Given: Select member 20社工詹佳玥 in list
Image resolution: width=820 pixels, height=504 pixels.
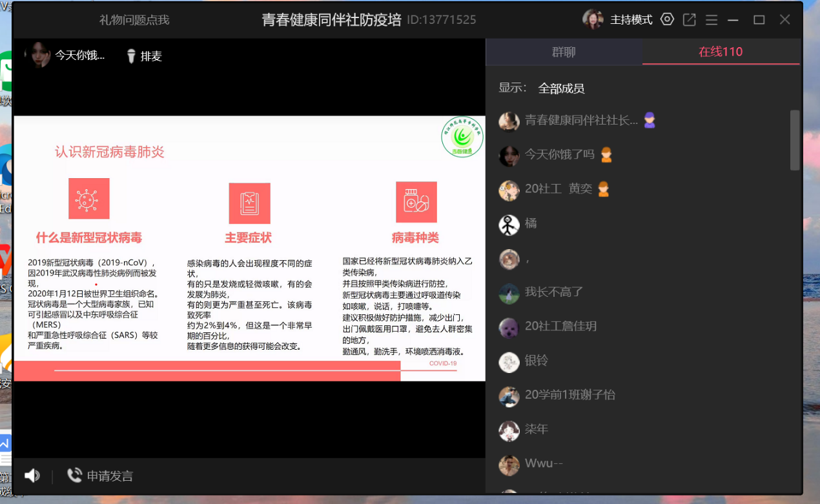Looking at the screenshot, I should [x=560, y=327].
